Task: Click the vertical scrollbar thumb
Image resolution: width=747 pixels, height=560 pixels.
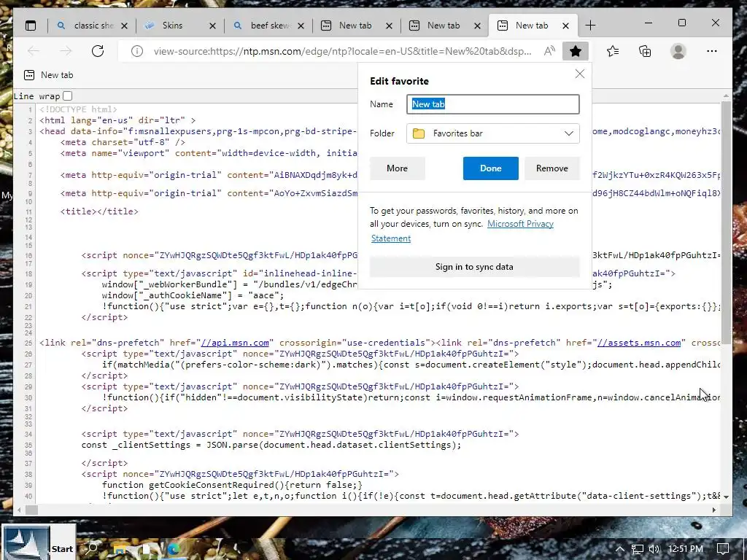Action: pyautogui.click(x=726, y=222)
